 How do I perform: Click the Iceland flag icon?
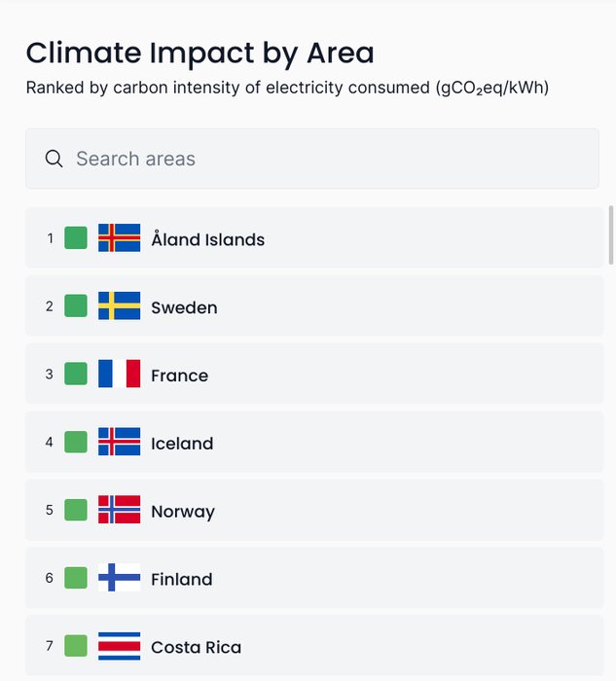pyautogui.click(x=120, y=442)
